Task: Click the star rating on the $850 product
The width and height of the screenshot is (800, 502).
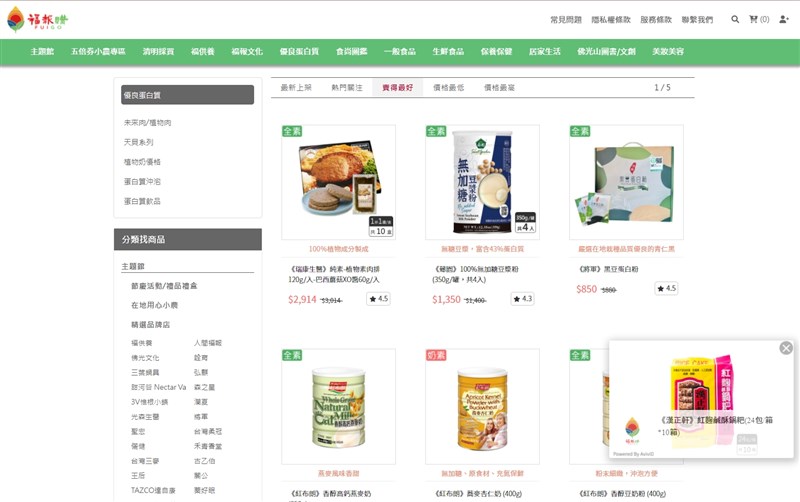Action: [666, 288]
